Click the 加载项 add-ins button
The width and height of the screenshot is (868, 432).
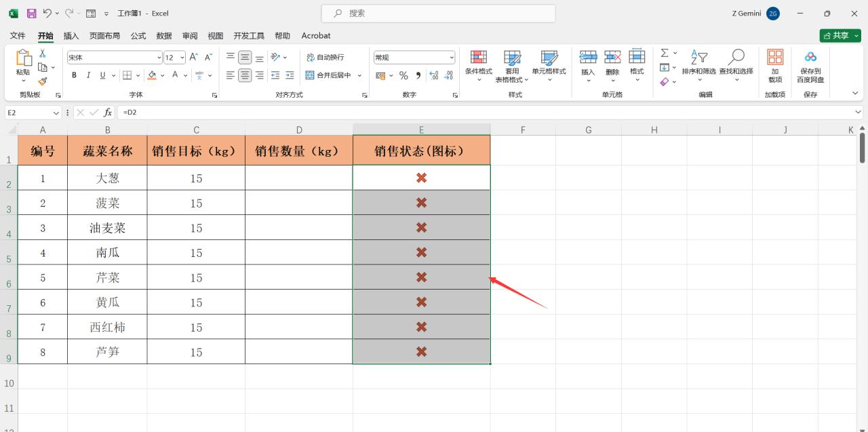point(775,66)
